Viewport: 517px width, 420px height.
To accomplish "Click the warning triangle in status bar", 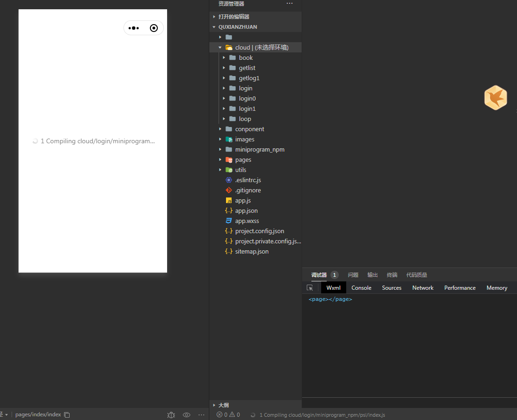I will pos(232,415).
